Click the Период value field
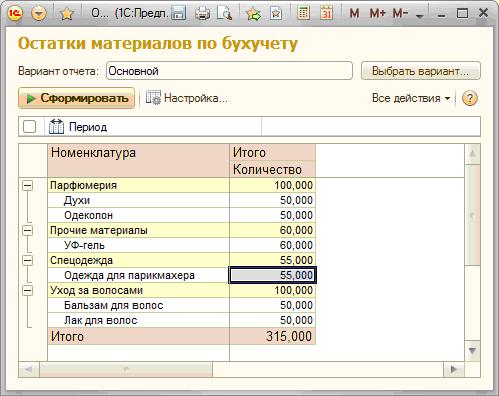 [x=371, y=127]
